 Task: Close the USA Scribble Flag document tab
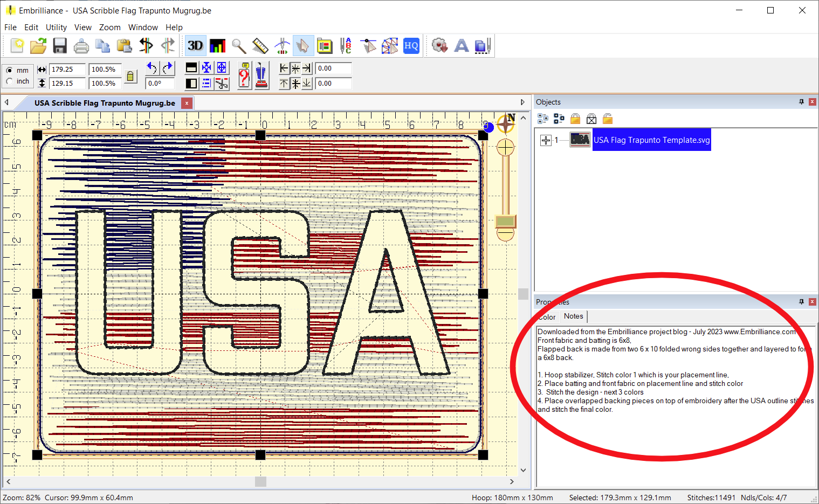187,103
